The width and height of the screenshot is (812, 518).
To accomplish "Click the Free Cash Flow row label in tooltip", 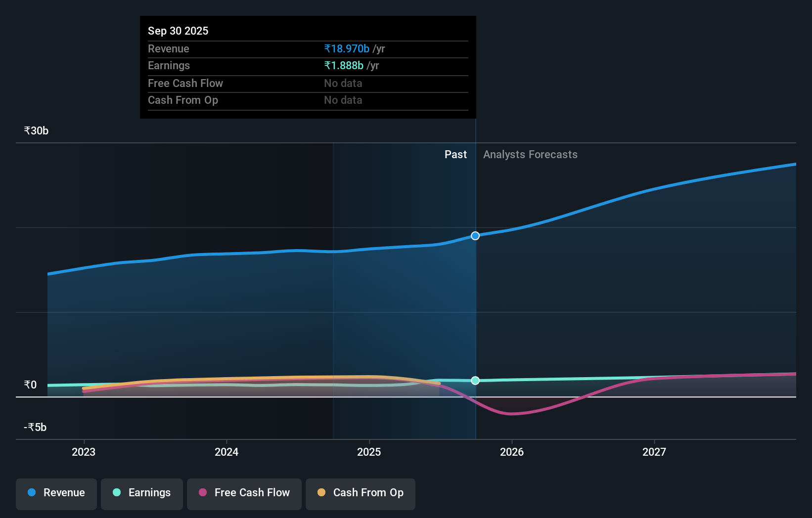I will click(x=185, y=84).
